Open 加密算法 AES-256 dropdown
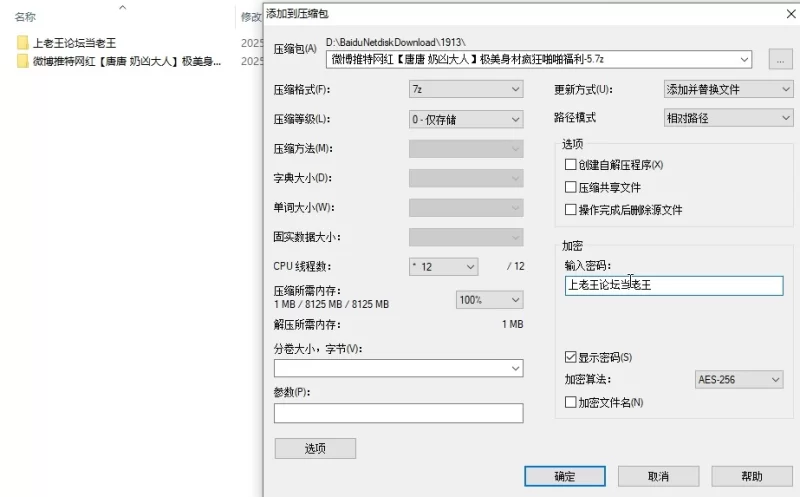The width and height of the screenshot is (800, 497). [739, 380]
